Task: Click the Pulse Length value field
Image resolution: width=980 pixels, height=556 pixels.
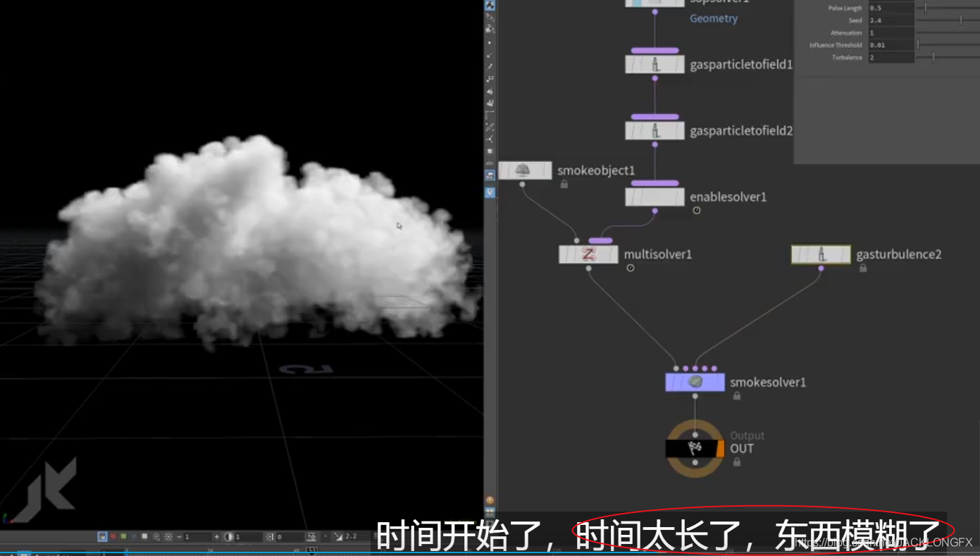Action: (x=891, y=8)
